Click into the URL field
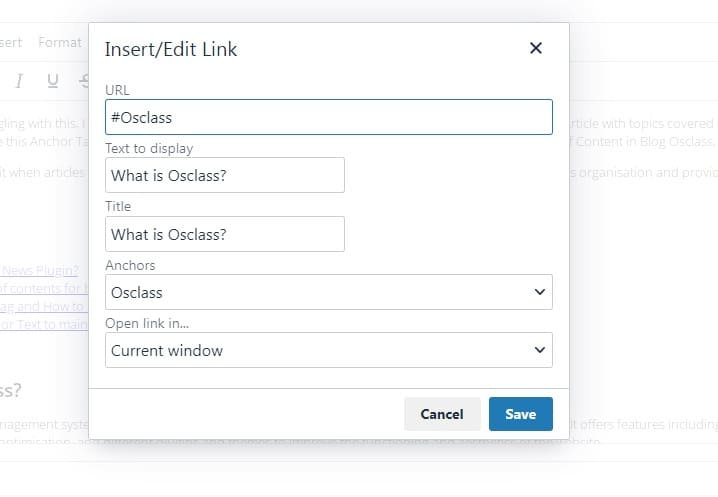 click(328, 117)
